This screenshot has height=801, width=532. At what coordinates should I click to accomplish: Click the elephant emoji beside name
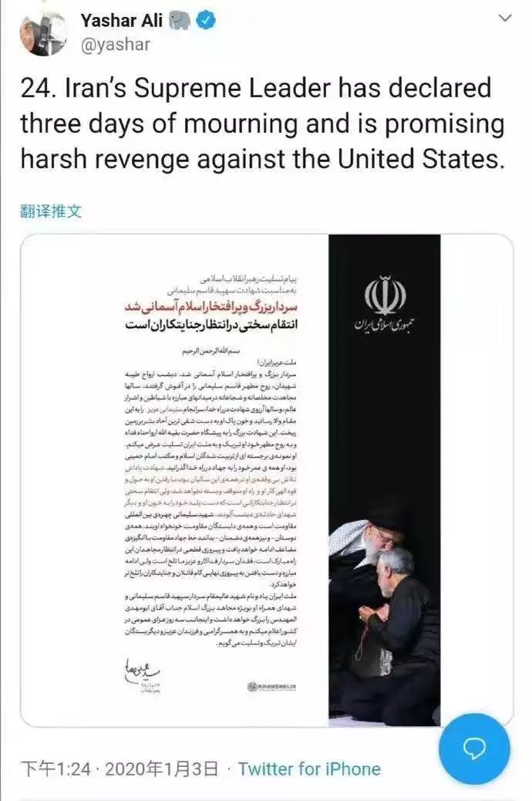point(180,21)
